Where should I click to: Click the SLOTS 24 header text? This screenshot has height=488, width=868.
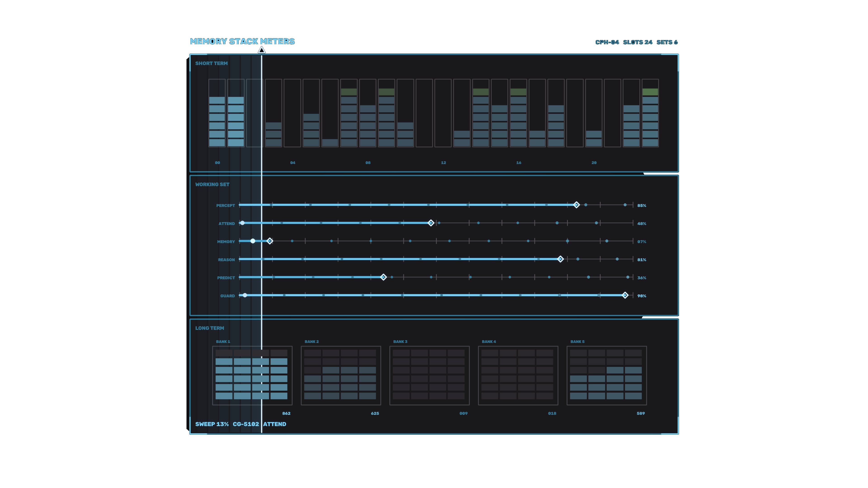pyautogui.click(x=637, y=42)
